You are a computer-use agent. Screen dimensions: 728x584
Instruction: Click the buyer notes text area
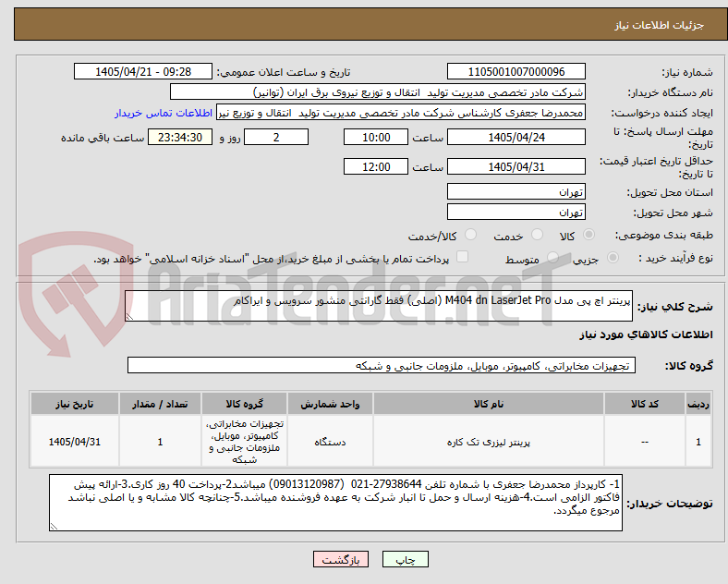click(335, 503)
